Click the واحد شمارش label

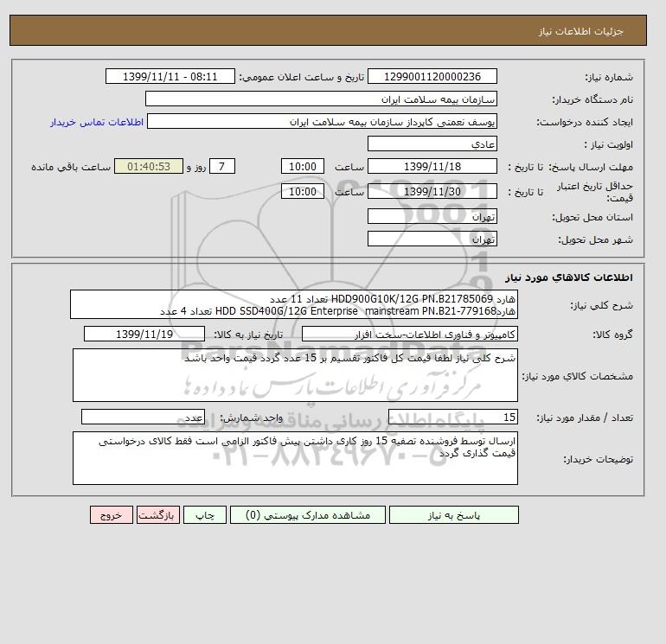point(251,418)
